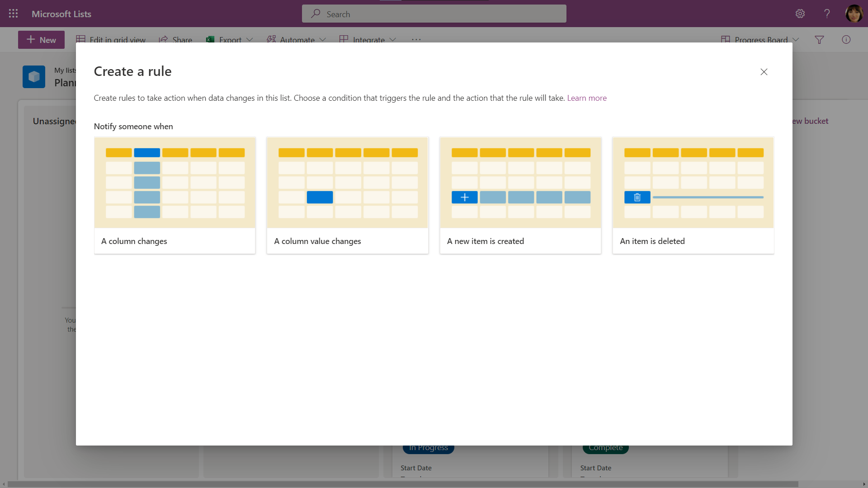Click the Settings gear icon
868x488 pixels.
(x=800, y=13)
